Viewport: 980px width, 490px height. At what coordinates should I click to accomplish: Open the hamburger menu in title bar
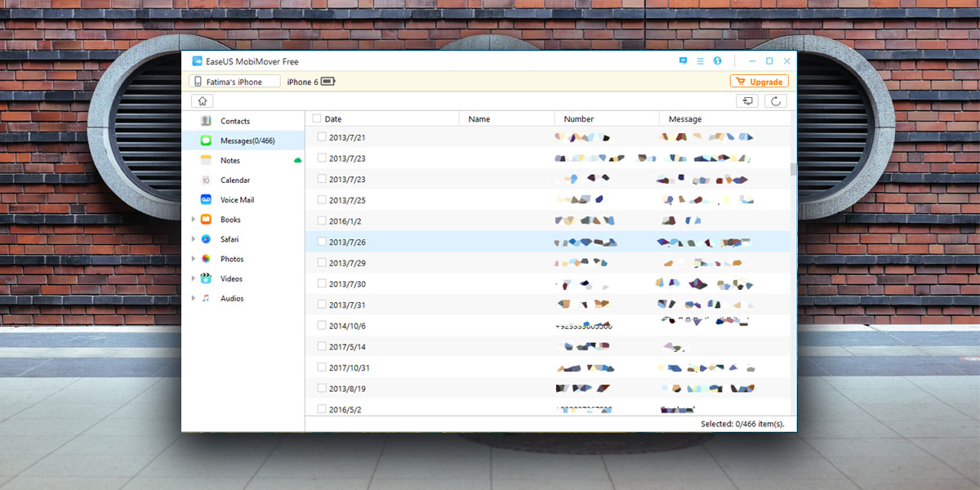point(700,61)
